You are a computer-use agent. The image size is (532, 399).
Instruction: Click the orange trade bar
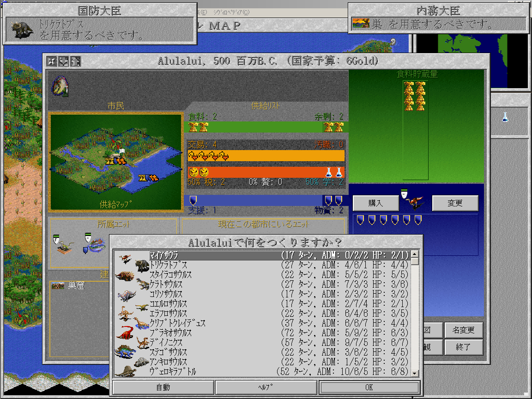[x=266, y=156]
